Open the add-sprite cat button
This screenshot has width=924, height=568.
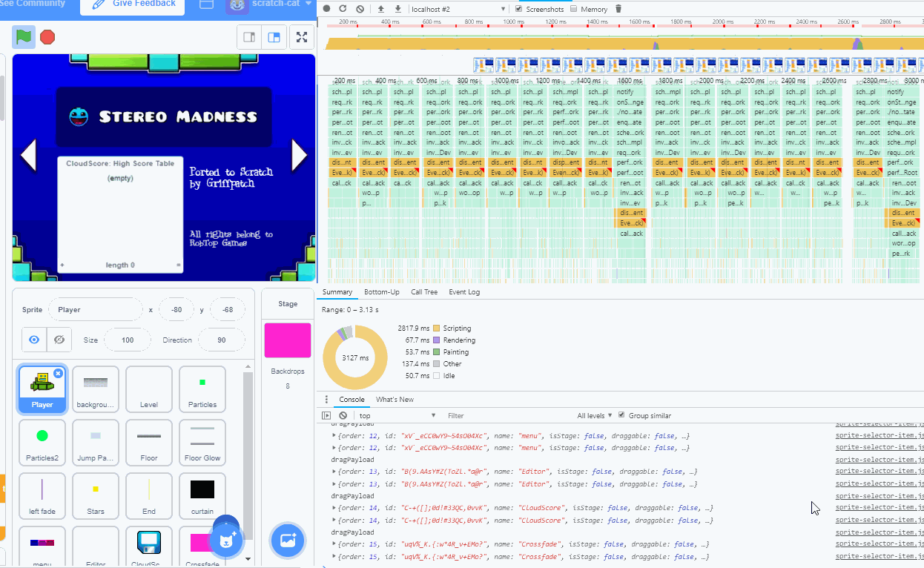226,539
